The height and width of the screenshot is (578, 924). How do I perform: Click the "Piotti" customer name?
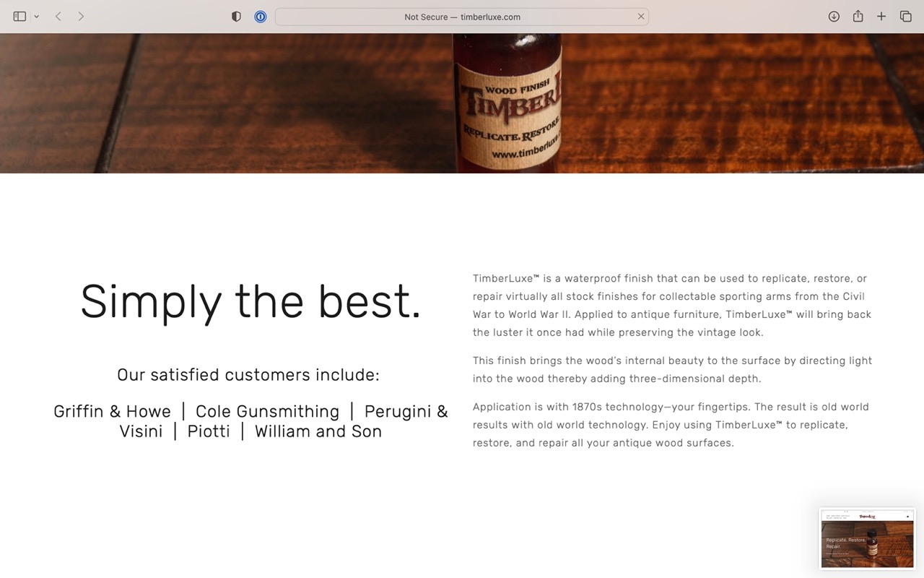(x=209, y=431)
